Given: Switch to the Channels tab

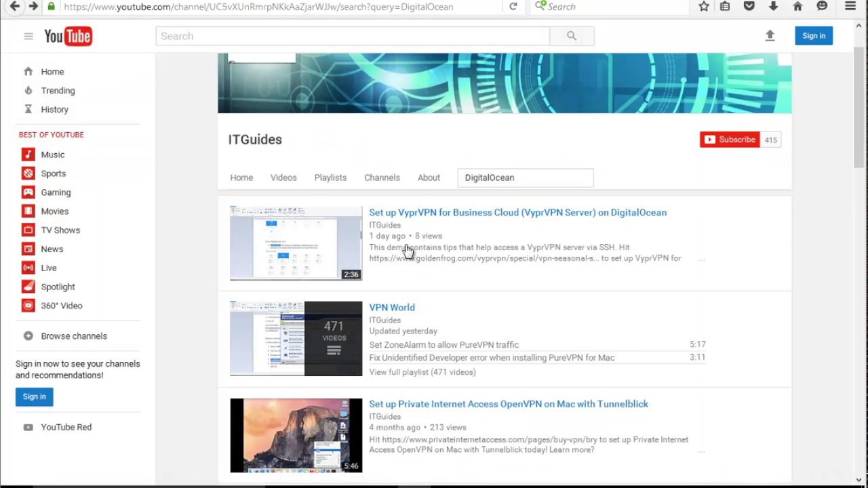Looking at the screenshot, I should click(382, 178).
